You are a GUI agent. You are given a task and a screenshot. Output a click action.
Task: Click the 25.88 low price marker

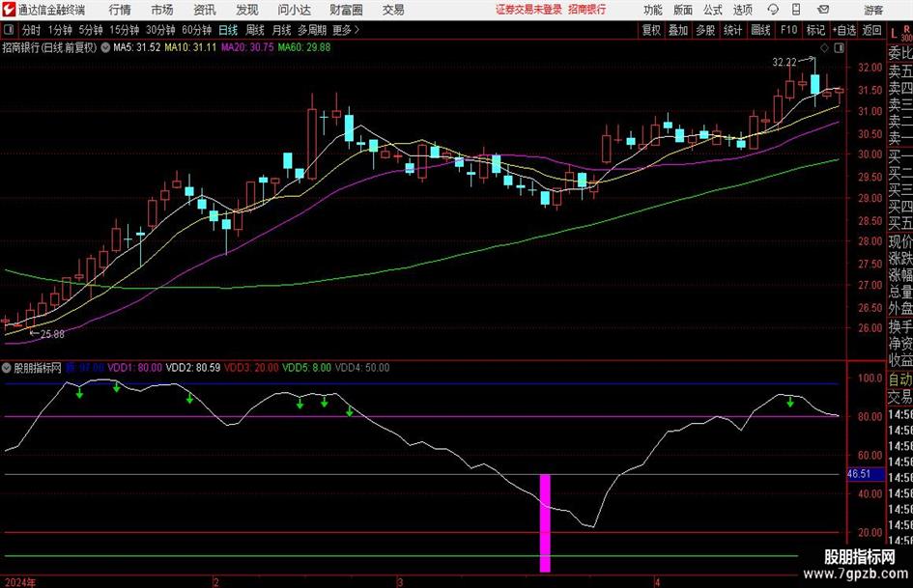pos(52,334)
